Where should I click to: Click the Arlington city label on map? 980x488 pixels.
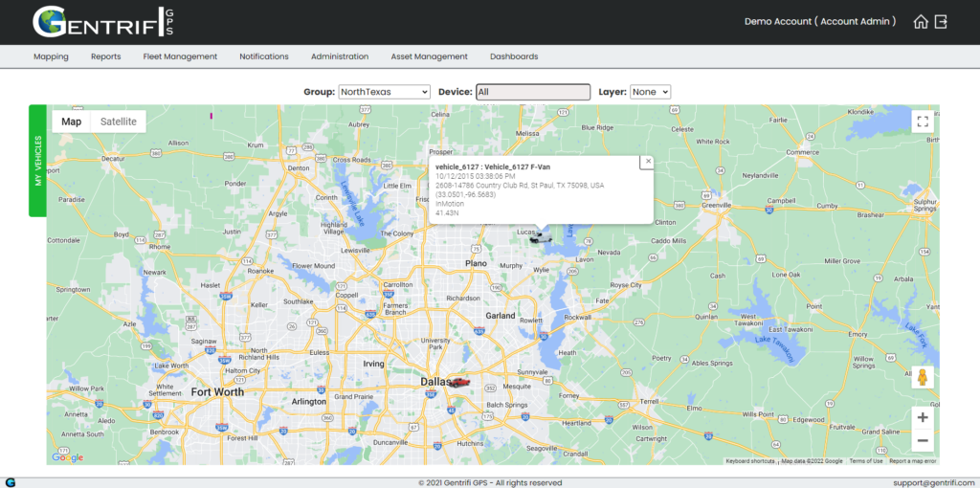click(309, 402)
